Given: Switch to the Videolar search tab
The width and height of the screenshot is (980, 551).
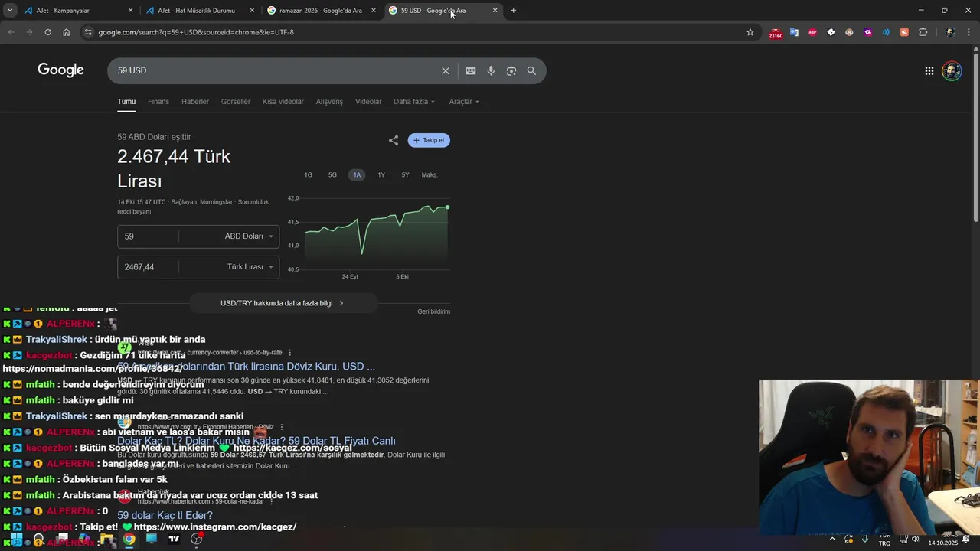Looking at the screenshot, I should (x=368, y=102).
